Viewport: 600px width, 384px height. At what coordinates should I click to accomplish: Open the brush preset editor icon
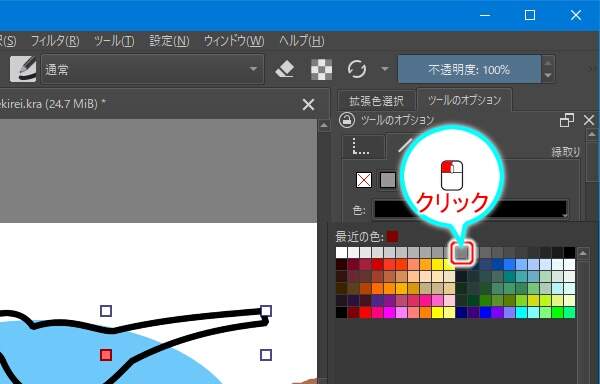(23, 69)
